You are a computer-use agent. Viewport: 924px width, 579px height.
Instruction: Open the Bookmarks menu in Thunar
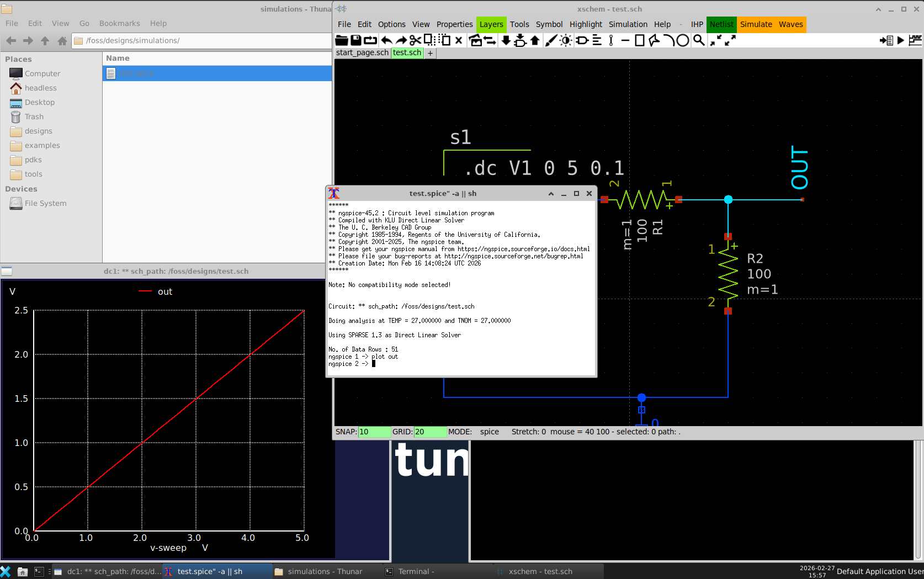click(119, 23)
